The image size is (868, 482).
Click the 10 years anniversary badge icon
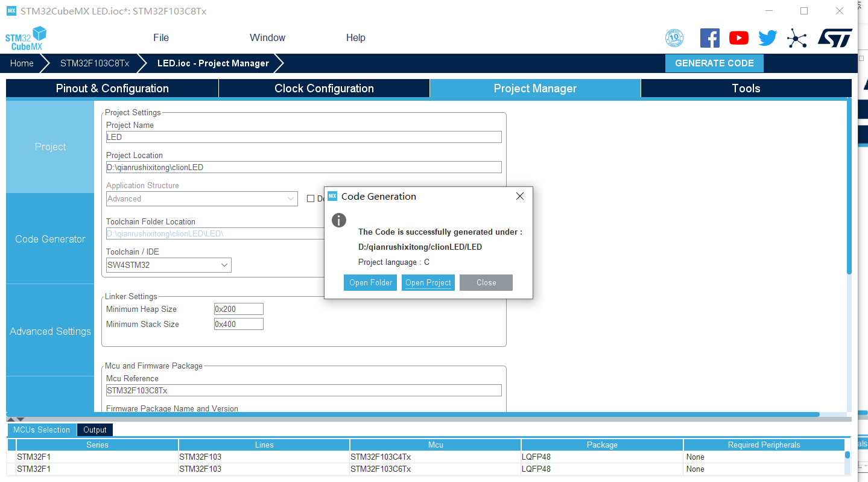[x=674, y=38]
